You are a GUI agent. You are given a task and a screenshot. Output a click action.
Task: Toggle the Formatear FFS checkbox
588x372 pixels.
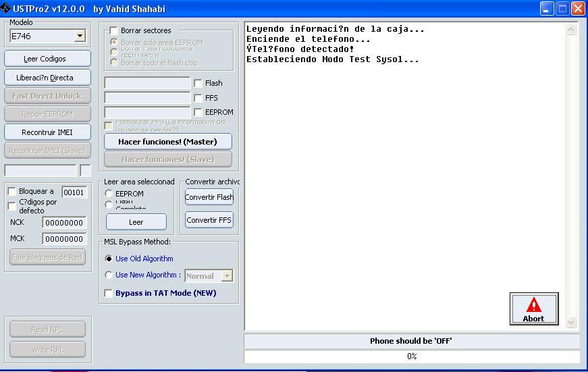109,126
